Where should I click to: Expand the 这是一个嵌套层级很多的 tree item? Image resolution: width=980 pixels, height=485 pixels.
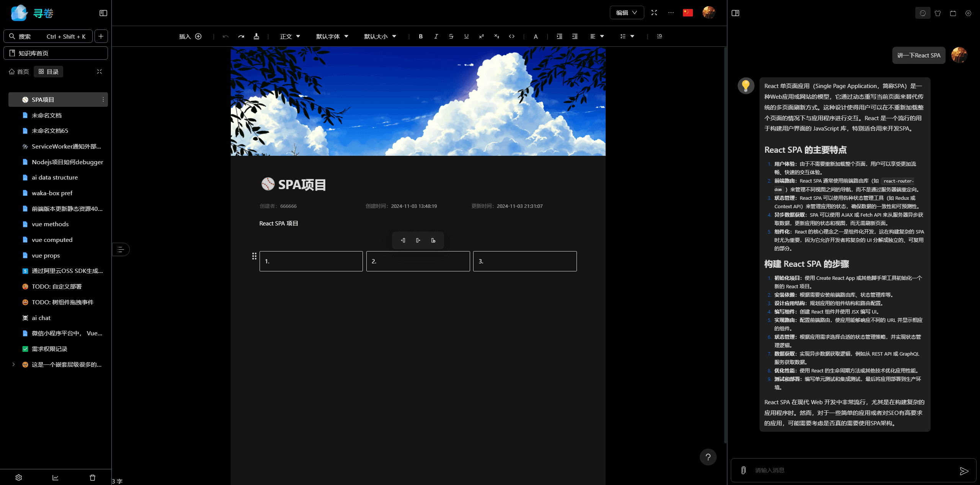click(13, 364)
